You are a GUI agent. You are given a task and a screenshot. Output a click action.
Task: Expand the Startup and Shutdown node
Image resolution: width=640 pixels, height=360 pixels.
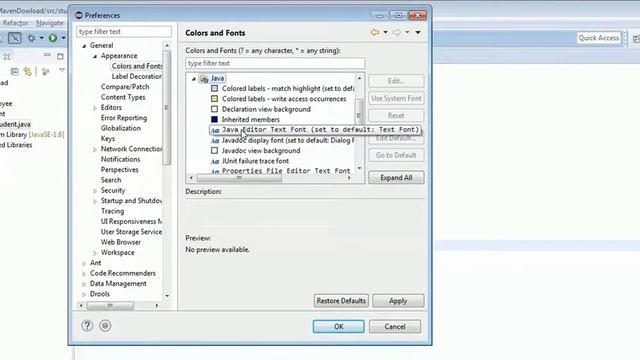(x=95, y=201)
